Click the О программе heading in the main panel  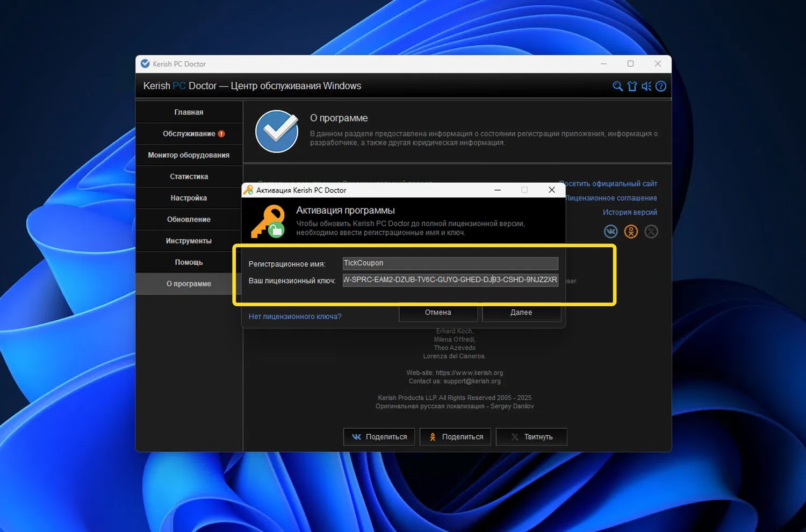coord(339,118)
